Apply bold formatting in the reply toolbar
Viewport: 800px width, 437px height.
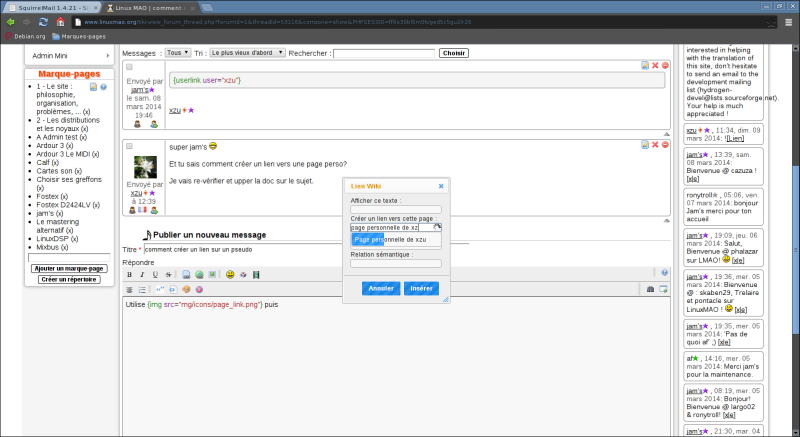pos(129,275)
